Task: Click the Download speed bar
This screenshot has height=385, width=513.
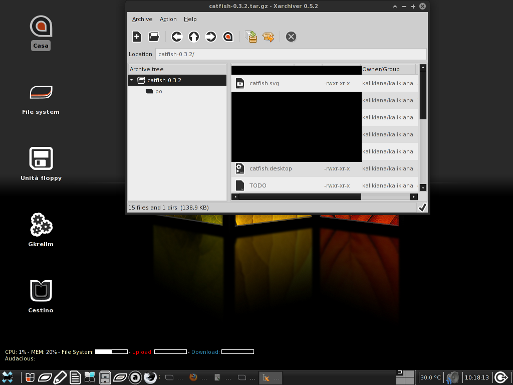Action: pyautogui.click(x=237, y=352)
